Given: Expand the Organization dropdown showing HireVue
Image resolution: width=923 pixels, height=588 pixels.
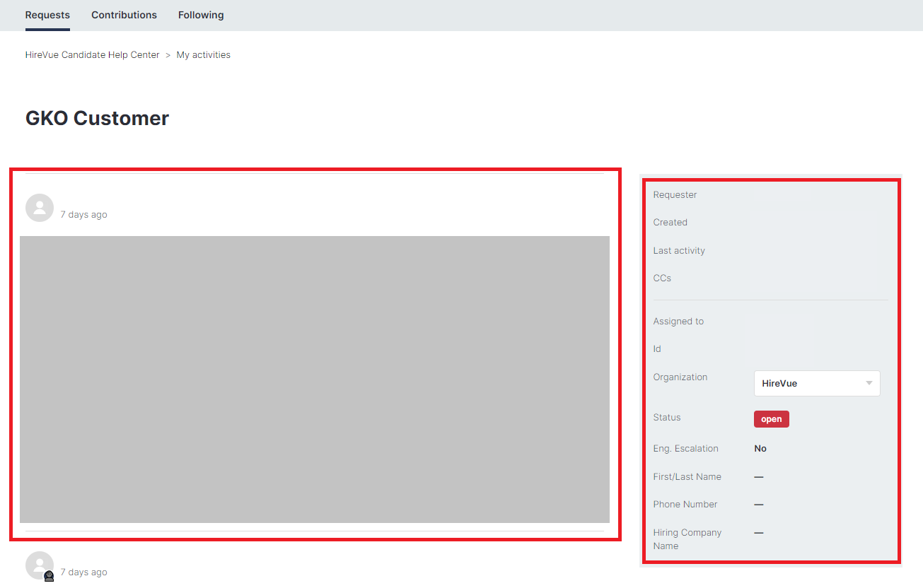Looking at the screenshot, I should (817, 383).
